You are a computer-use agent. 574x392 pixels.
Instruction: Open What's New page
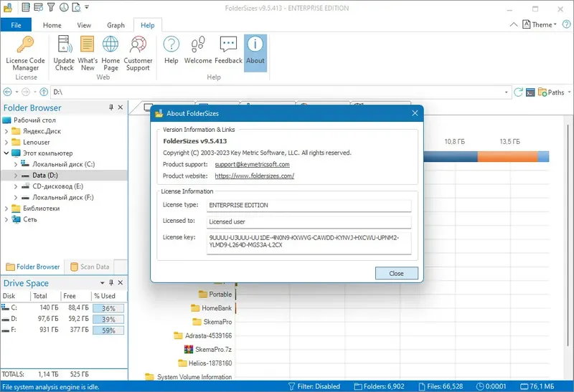coord(88,53)
